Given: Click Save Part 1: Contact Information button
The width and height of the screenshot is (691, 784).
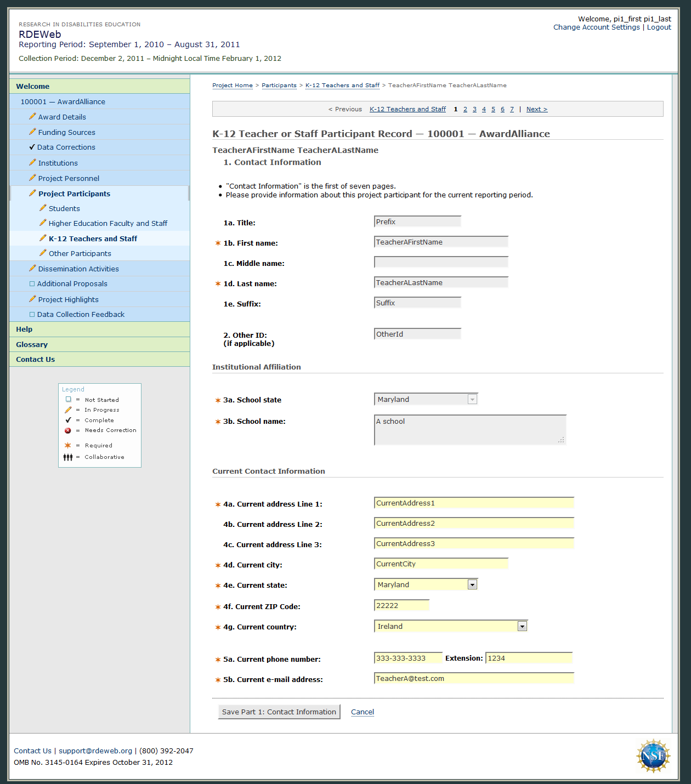Looking at the screenshot, I should click(x=279, y=712).
